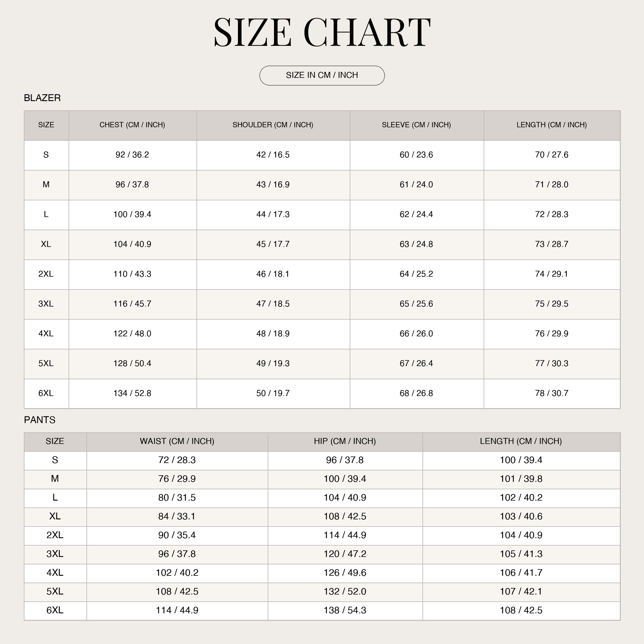Click the sleeve value 66 / 26.0
The height and width of the screenshot is (644, 644).
point(416,333)
